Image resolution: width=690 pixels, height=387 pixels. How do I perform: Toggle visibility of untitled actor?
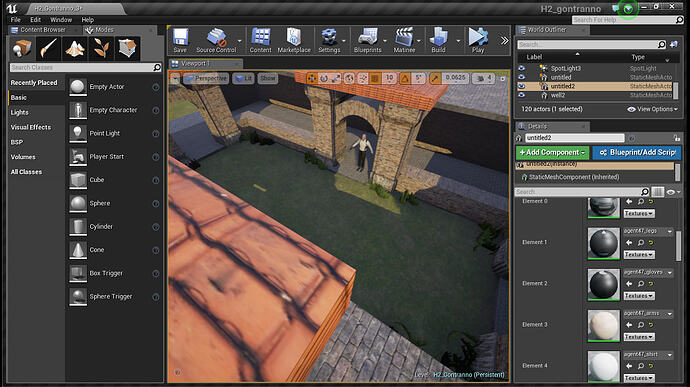point(521,77)
